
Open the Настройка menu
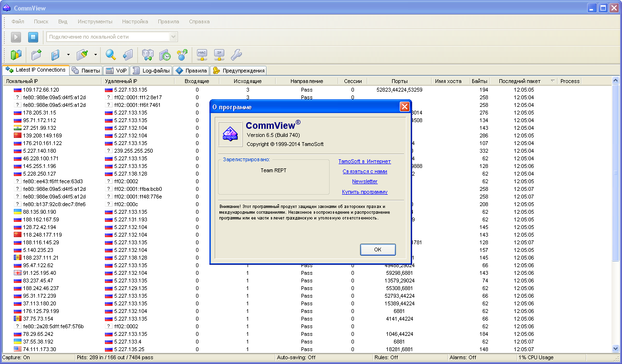[135, 21]
